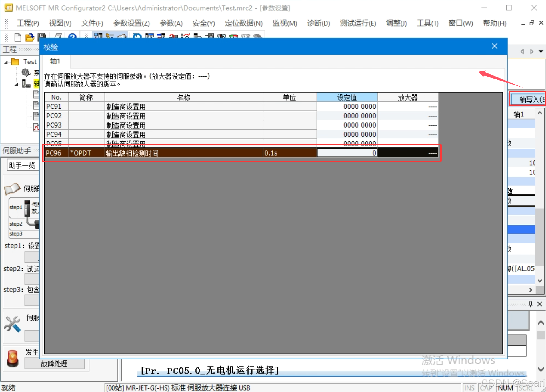Click the red graph document tree icon
Screen dimensions: 546x392
36,127
